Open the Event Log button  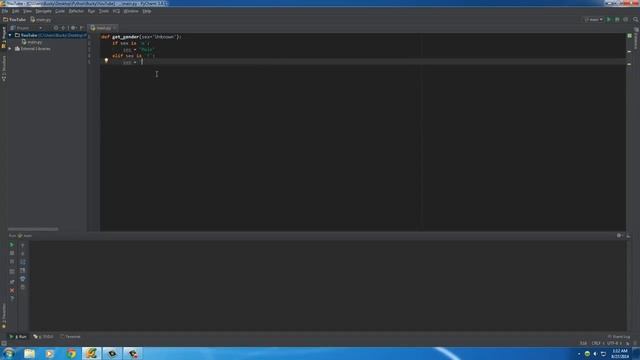619,337
